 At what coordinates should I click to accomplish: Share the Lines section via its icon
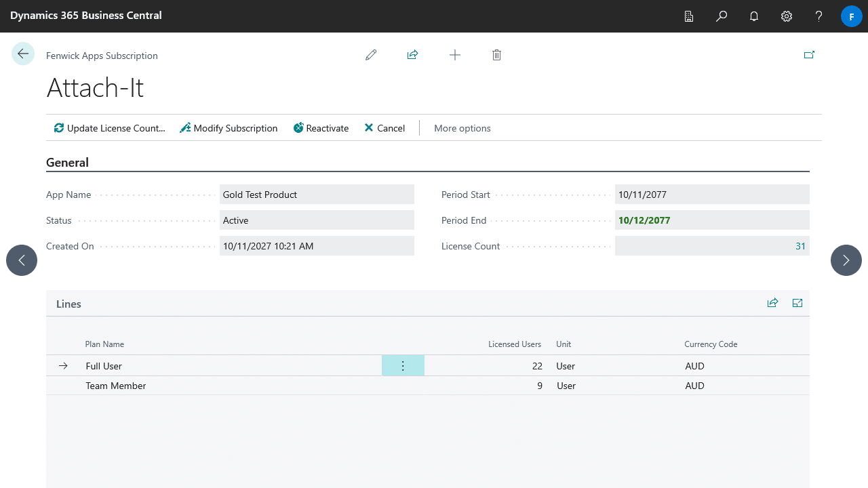772,303
